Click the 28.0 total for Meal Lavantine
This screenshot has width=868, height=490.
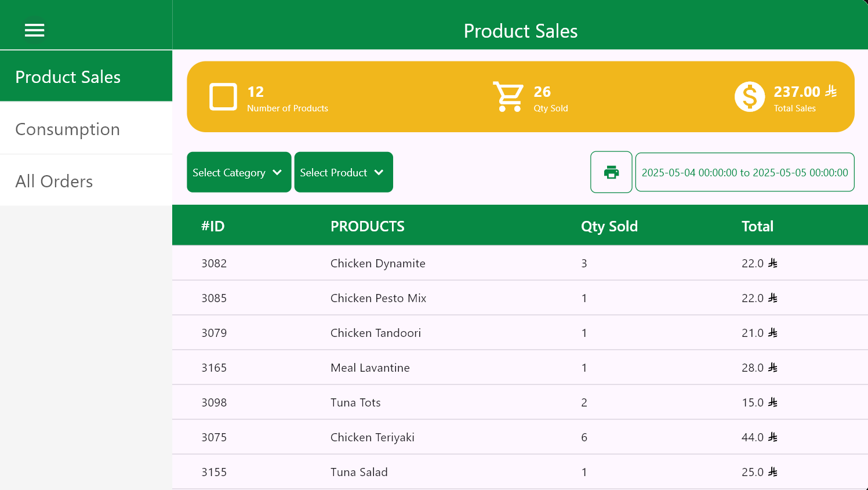click(760, 368)
